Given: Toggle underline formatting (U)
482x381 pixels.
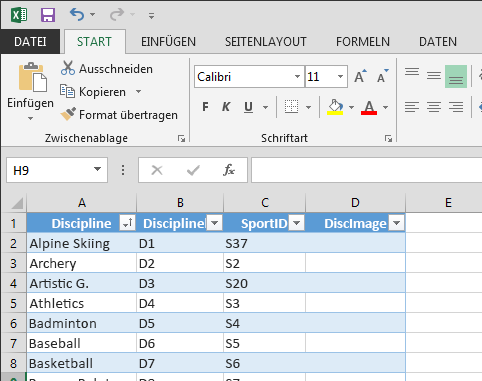Looking at the screenshot, I should tap(248, 107).
